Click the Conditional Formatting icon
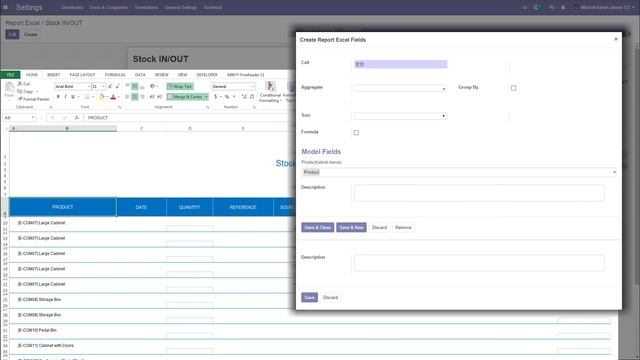 click(270, 86)
